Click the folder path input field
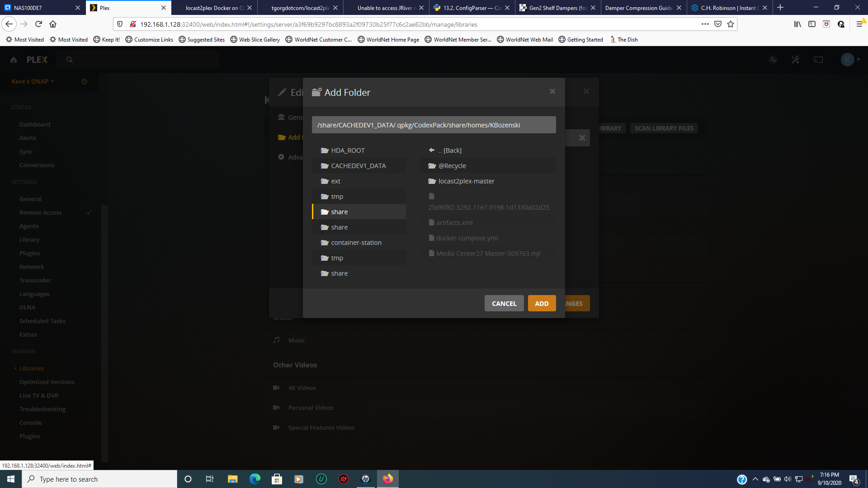Screen dimensions: 868x488 (x=434, y=125)
